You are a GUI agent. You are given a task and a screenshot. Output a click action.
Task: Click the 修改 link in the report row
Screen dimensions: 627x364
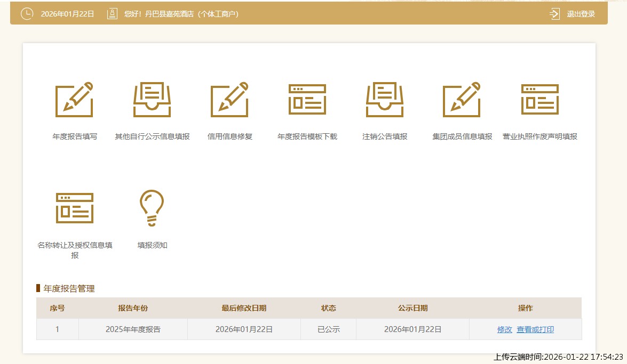(x=504, y=329)
